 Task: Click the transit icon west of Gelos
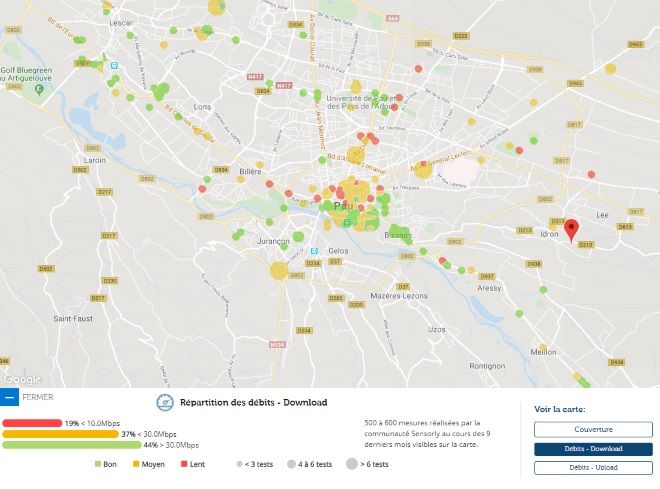tap(314, 251)
